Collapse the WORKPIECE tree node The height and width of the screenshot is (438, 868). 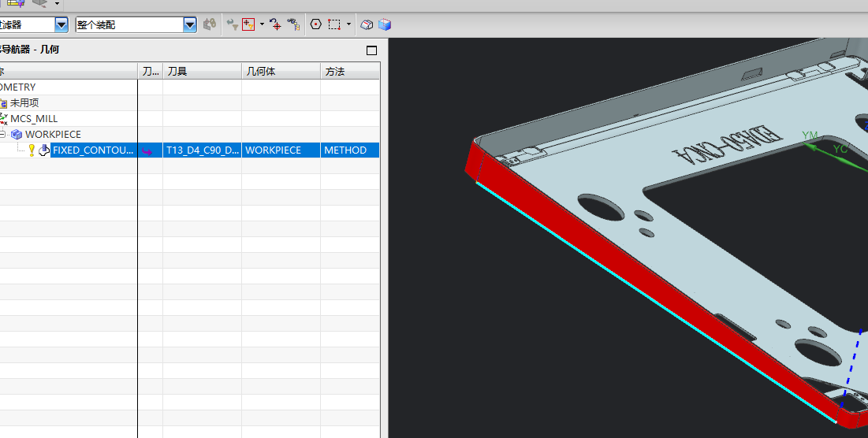(x=2, y=135)
